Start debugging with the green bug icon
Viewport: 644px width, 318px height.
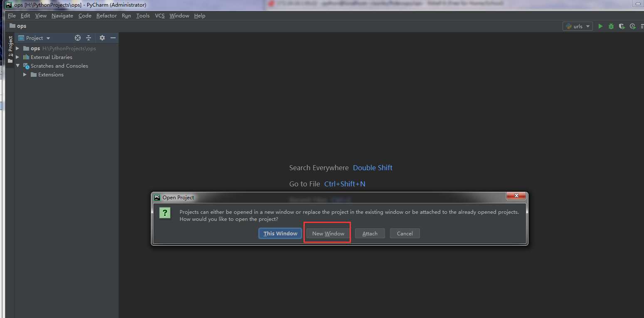(611, 26)
